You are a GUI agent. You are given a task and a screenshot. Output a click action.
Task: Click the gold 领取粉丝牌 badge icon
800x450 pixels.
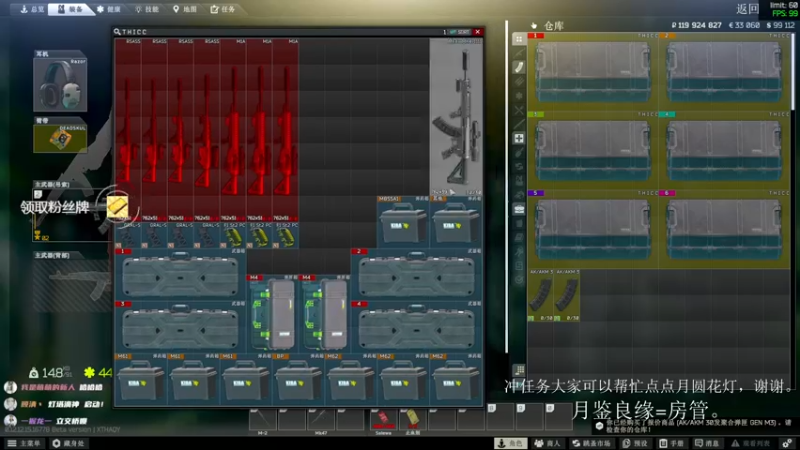[x=117, y=206]
